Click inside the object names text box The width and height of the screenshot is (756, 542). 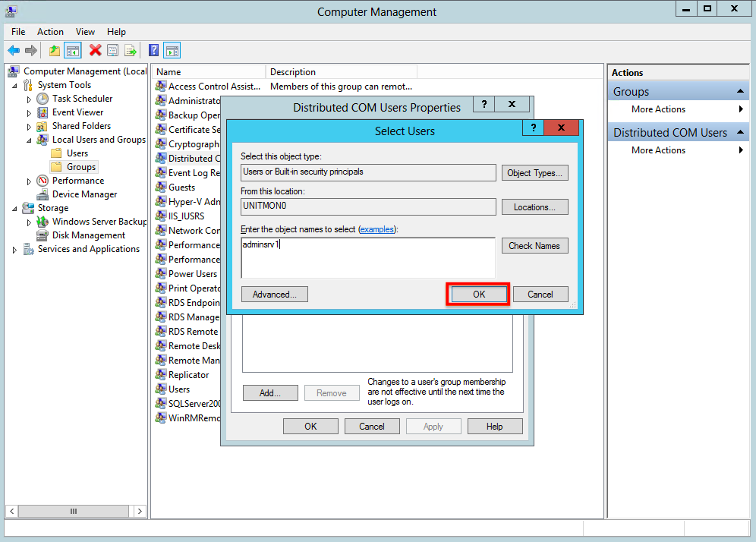tap(368, 257)
